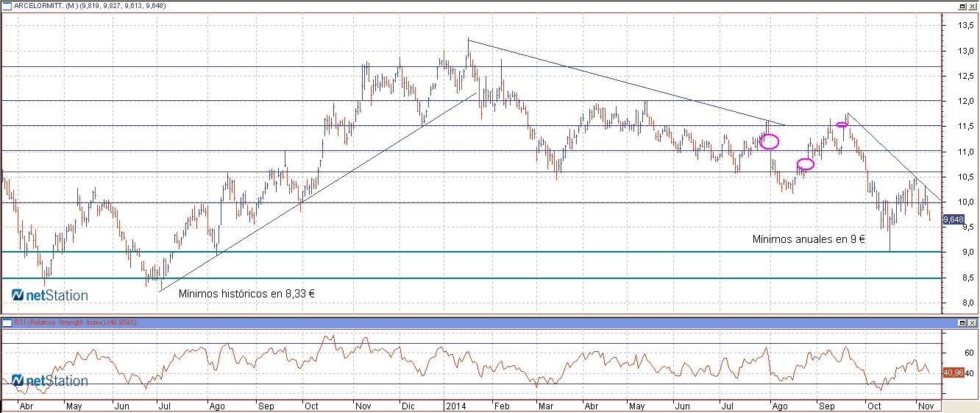Maximize the ARCELORMITT price chart panel
The height and width of the screenshot is (413, 980).
pyautogui.click(x=962, y=5)
